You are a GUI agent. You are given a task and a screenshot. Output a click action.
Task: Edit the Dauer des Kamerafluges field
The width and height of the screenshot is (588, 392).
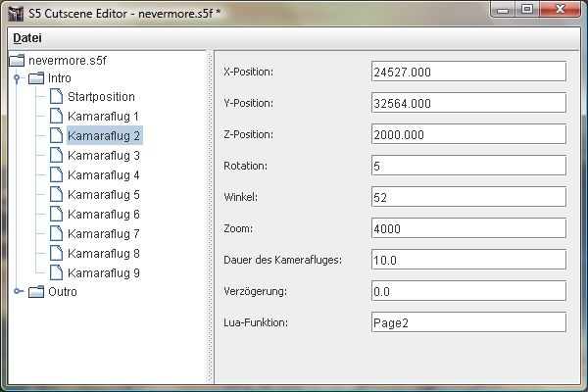(468, 260)
